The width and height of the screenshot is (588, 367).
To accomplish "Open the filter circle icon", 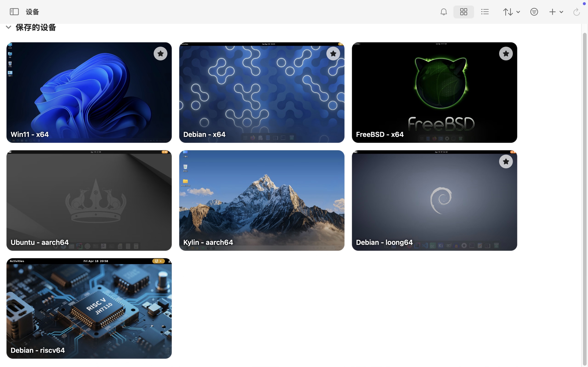I will point(534,12).
